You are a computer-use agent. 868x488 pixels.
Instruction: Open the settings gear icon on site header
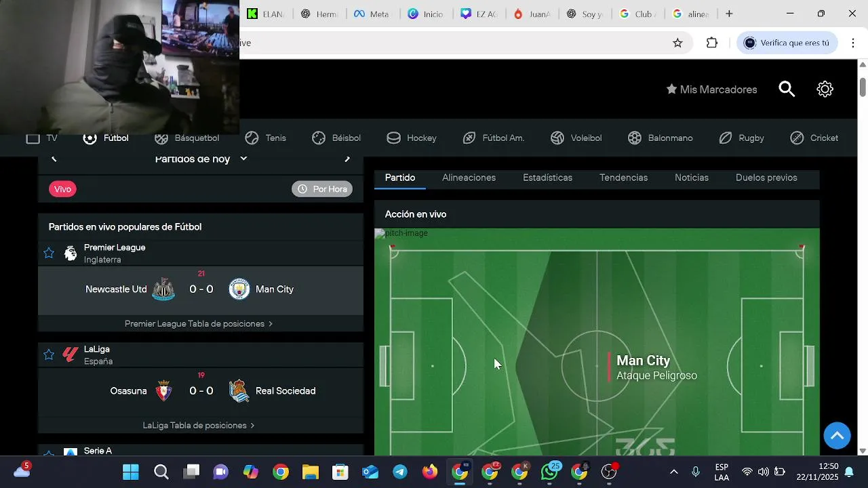825,89
